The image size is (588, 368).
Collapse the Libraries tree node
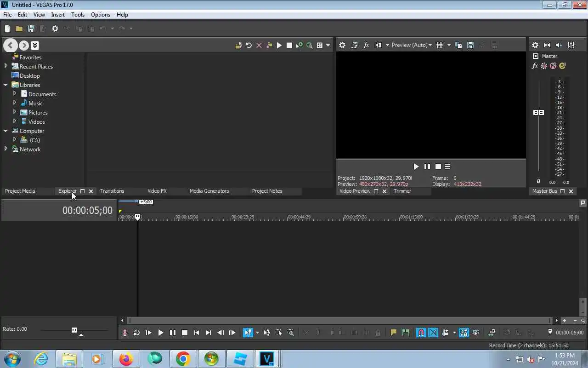[x=6, y=85]
